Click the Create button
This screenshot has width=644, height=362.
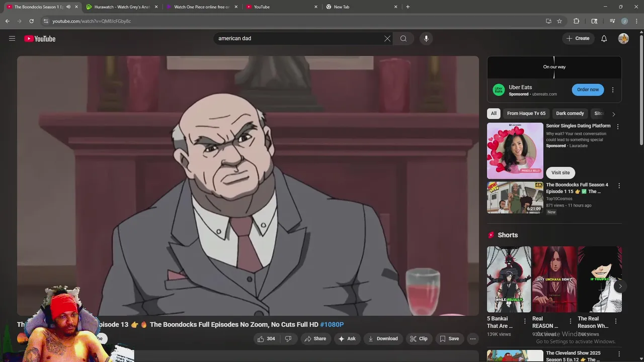point(578,39)
